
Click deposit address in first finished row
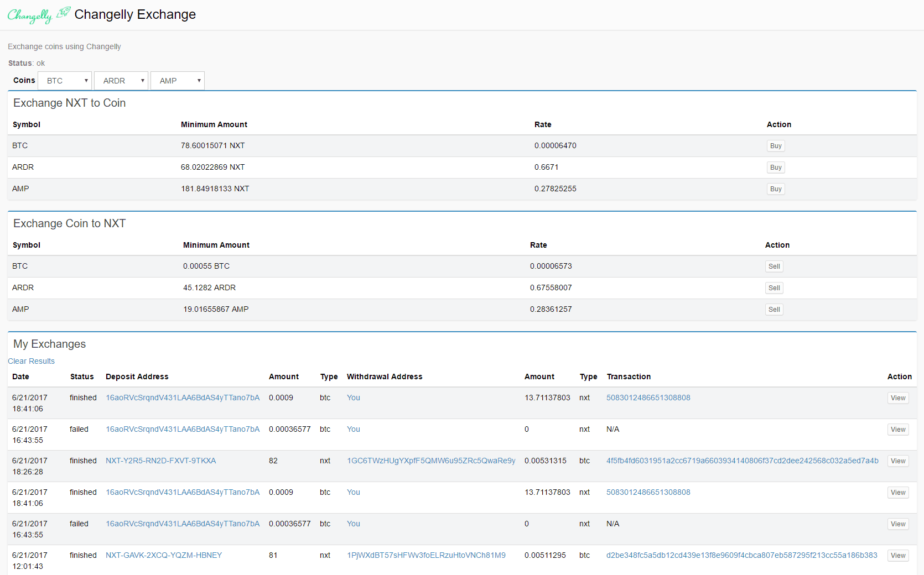(183, 398)
